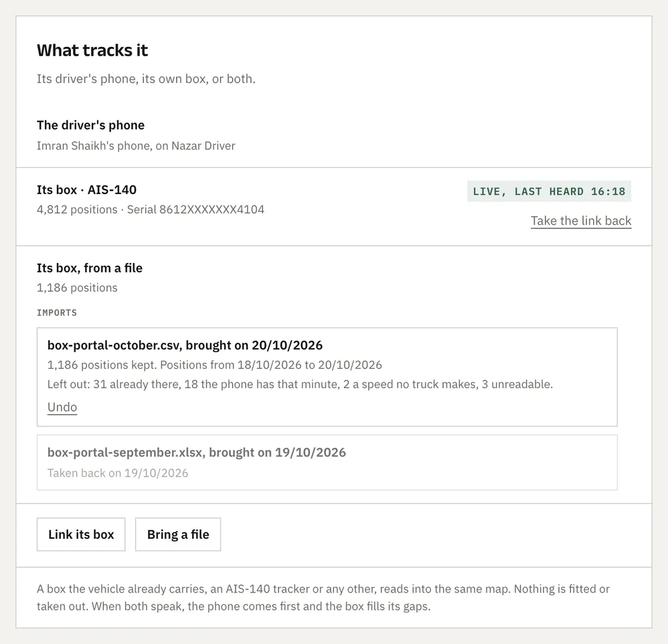The image size is (668, 644).
Task: Click the "1,186 positions kept" date range line
Action: (x=215, y=365)
